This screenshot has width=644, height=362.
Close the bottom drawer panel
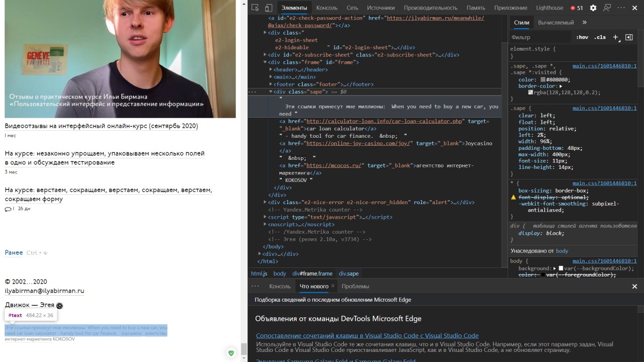[634, 286]
